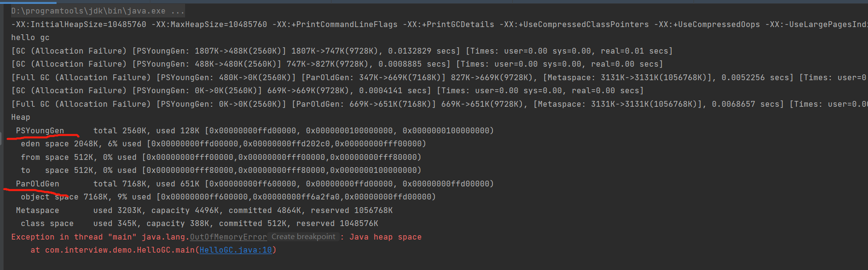Click the class space used 345K line
The height and width of the screenshot is (270, 868).
pos(200,224)
